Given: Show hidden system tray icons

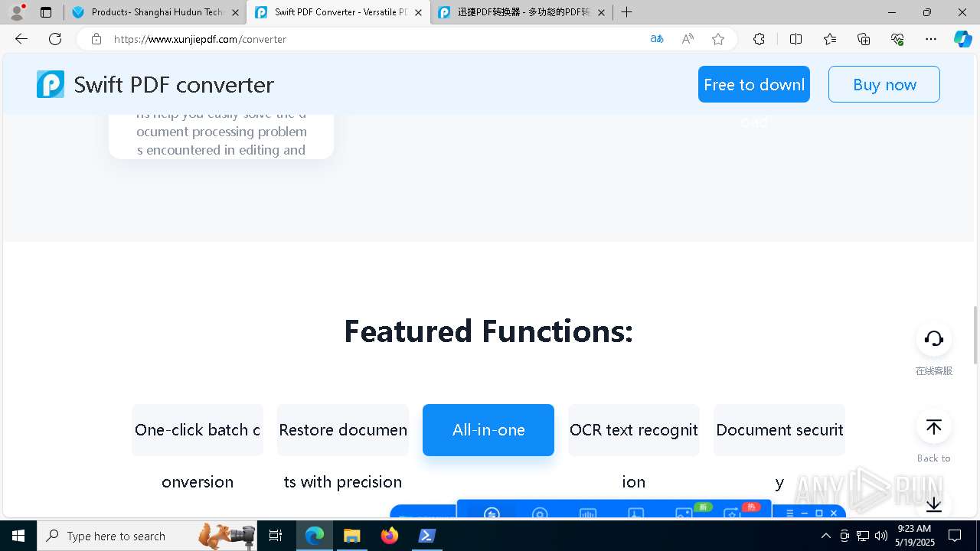Looking at the screenshot, I should coord(825,536).
